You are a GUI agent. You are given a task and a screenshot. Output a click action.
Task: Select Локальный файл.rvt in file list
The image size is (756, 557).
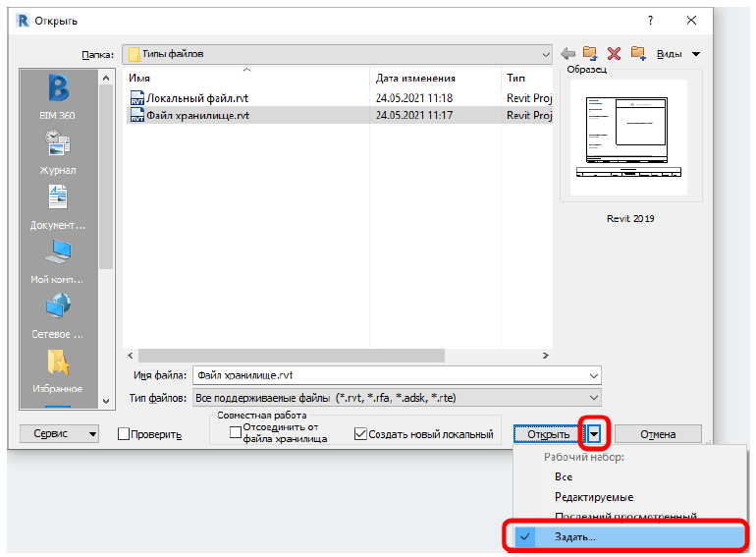pos(197,99)
